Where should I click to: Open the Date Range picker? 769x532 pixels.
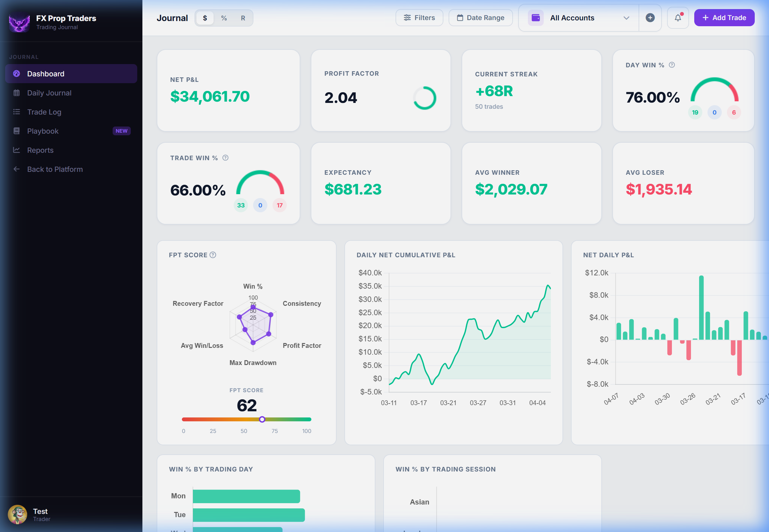[x=480, y=18]
